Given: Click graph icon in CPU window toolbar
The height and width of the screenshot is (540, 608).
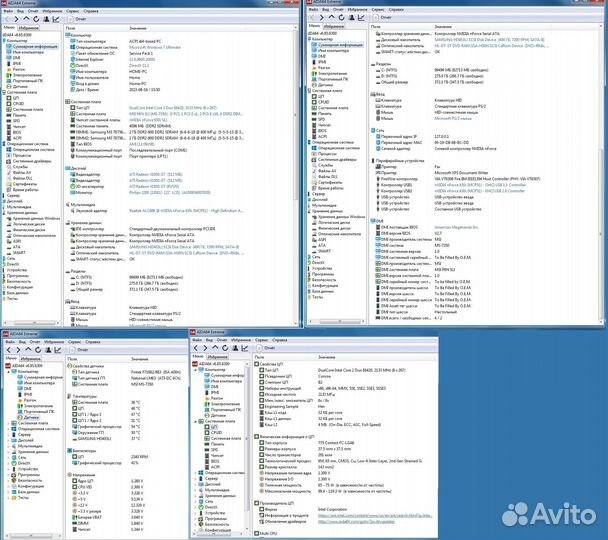Looking at the screenshot, I should [x=245, y=348].
